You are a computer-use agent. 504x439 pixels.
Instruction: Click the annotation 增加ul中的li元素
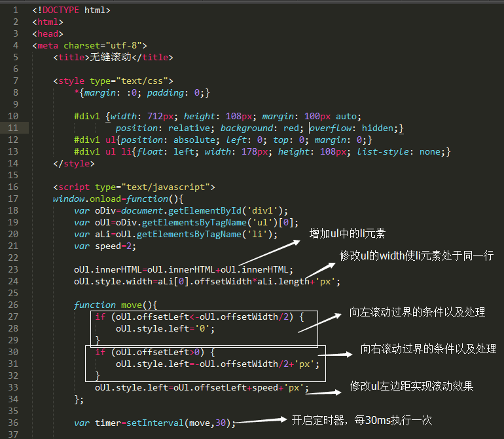pyautogui.click(x=348, y=234)
